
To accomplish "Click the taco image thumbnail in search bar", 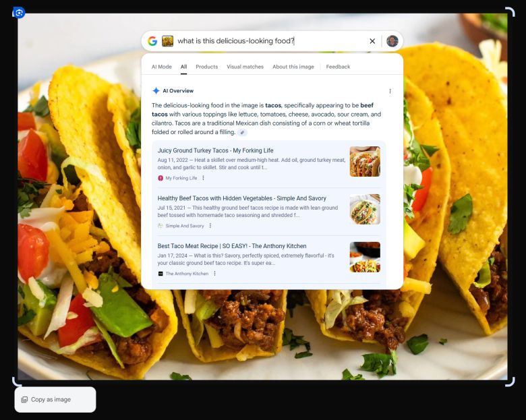I will point(167,41).
